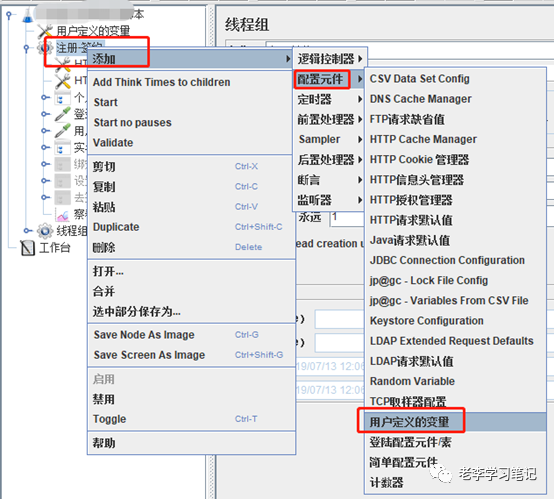Add 计数器 (counter) config element
Image resolution: width=554 pixels, height=499 pixels.
[455, 482]
